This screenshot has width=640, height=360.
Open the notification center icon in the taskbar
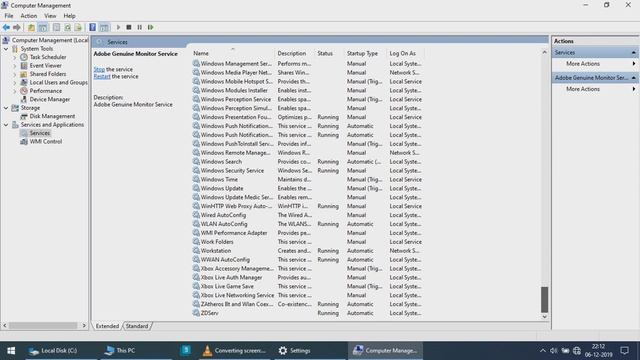click(x=624, y=351)
